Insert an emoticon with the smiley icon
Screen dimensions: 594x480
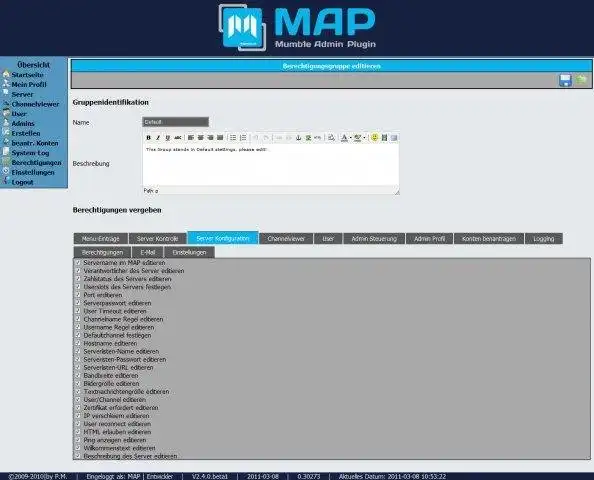tap(374, 138)
